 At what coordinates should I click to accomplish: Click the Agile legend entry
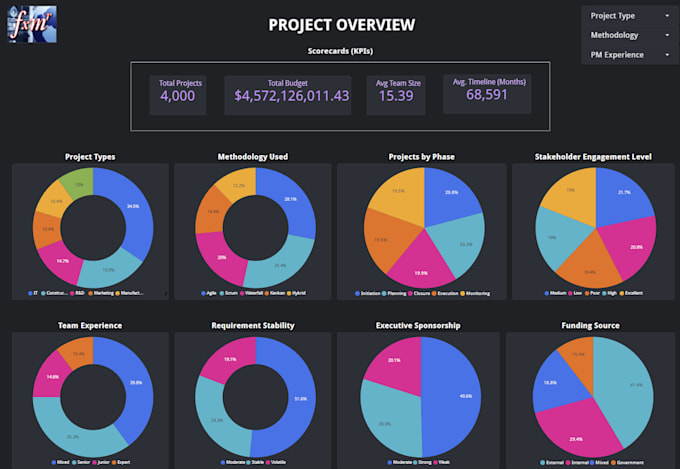tap(209, 293)
